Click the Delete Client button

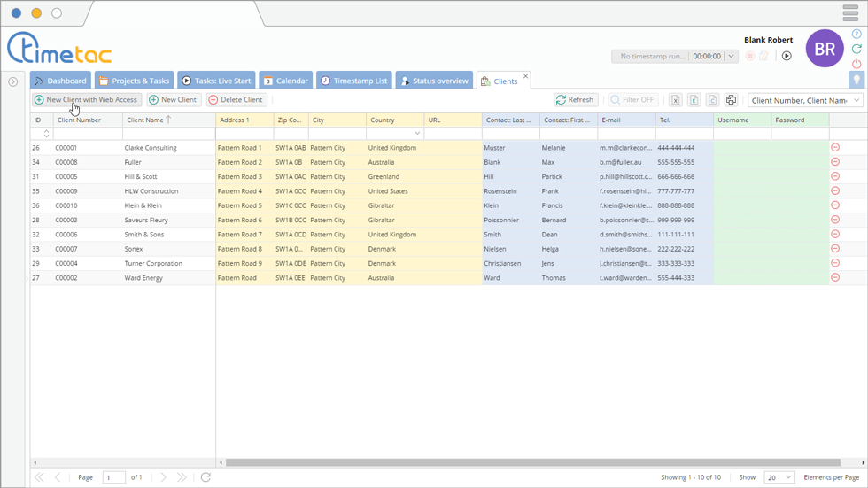[x=236, y=100]
